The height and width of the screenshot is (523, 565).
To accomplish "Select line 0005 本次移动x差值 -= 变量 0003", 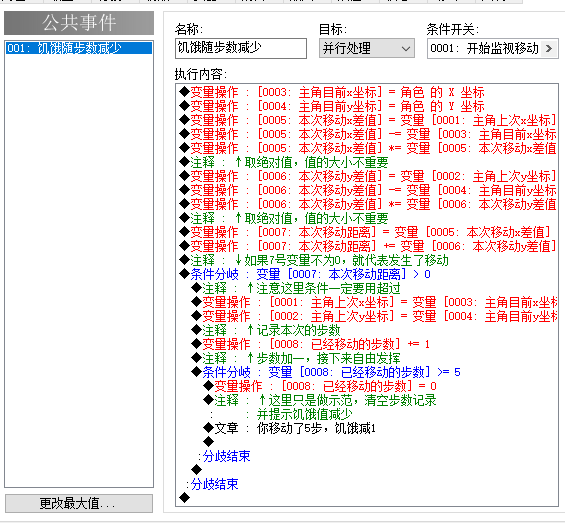I will [x=368, y=134].
